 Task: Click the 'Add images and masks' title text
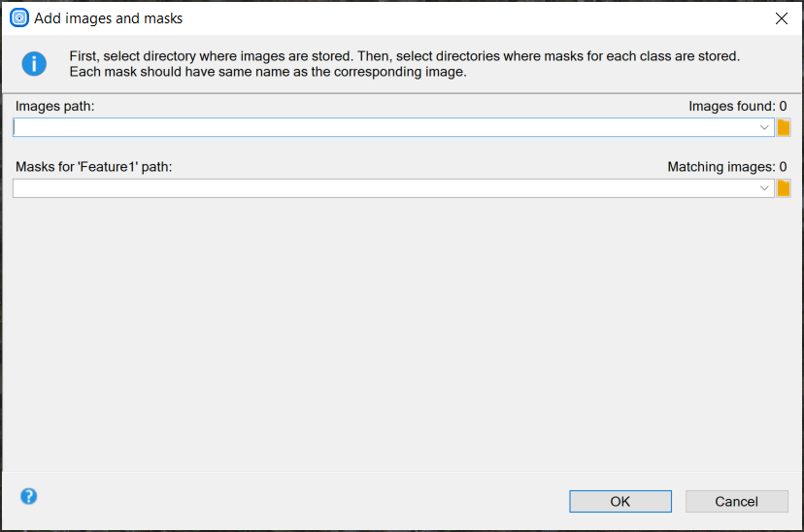(108, 18)
